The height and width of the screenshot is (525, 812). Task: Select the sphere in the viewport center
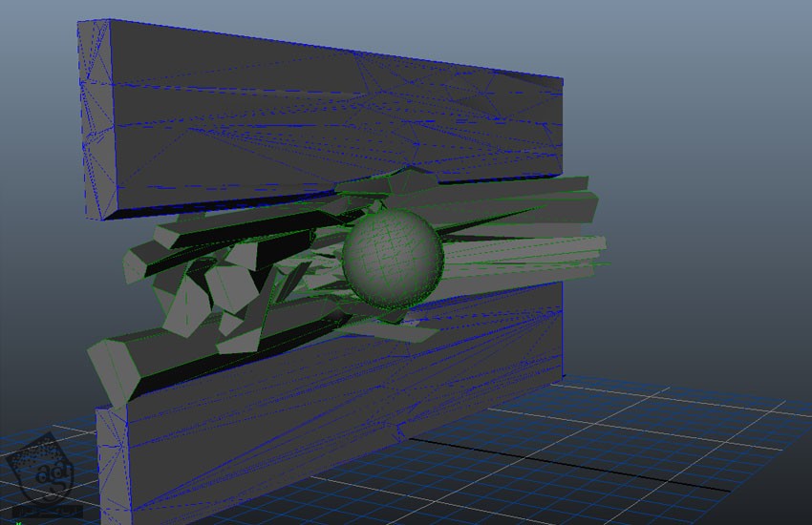click(x=393, y=255)
